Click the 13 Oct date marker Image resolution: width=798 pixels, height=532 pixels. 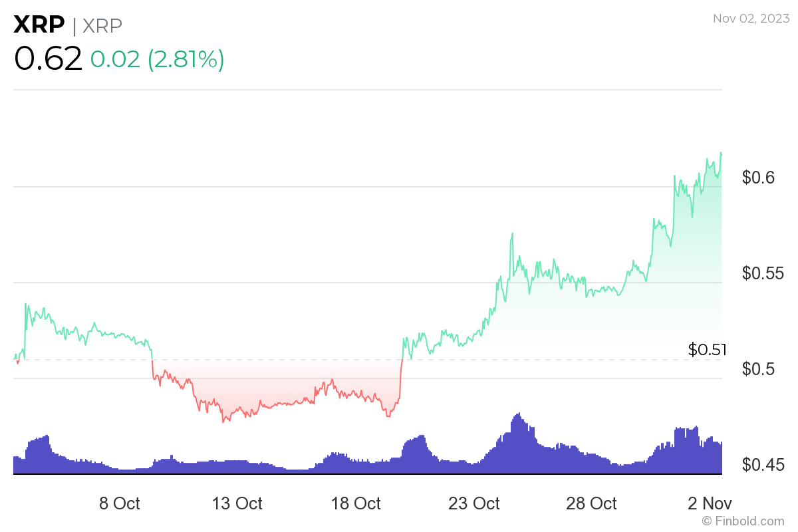tap(237, 503)
